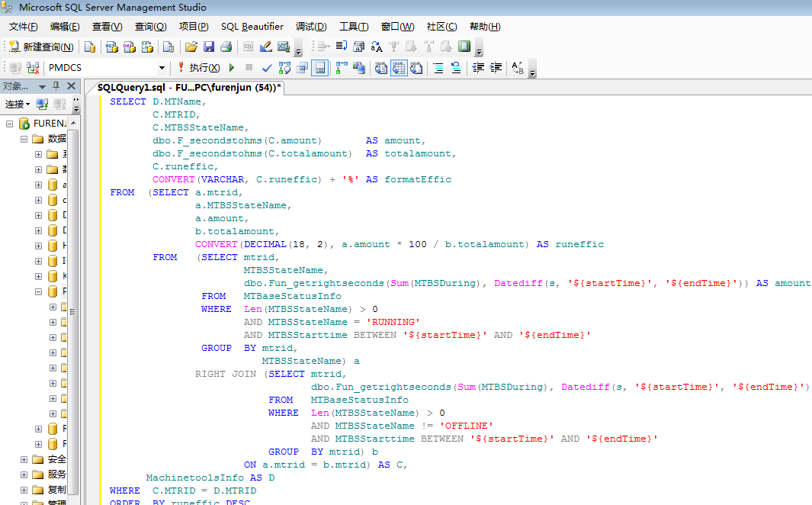This screenshot has height=505, width=812.
Task: Select the SQLQuery1.sql tab
Action: 188,88
